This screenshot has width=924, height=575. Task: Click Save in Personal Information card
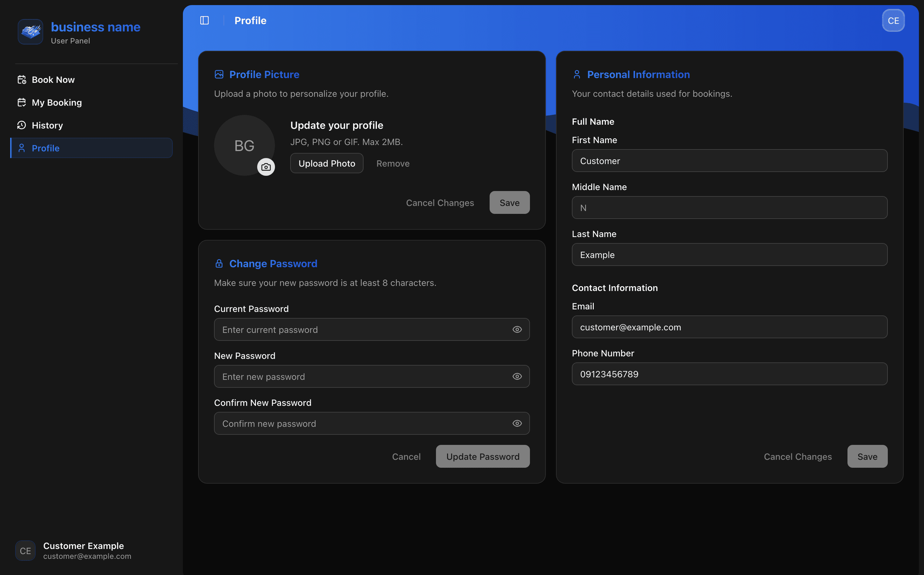[x=867, y=456]
